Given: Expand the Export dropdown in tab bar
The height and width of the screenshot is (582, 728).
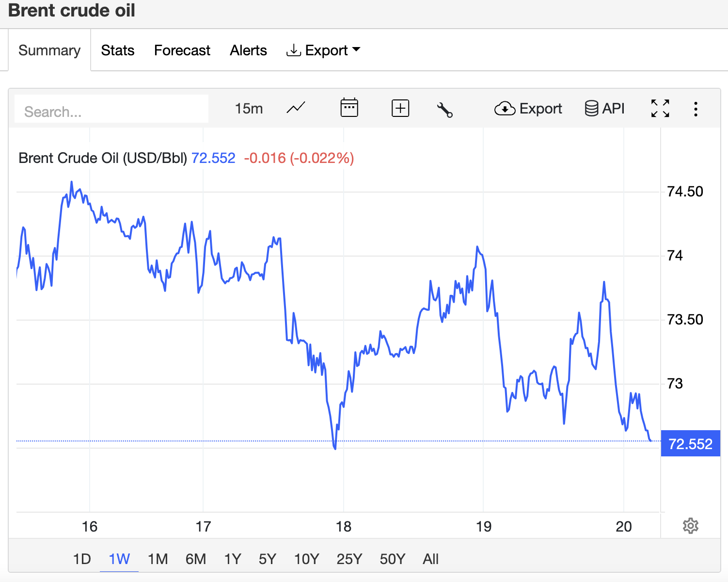Looking at the screenshot, I should click(323, 50).
